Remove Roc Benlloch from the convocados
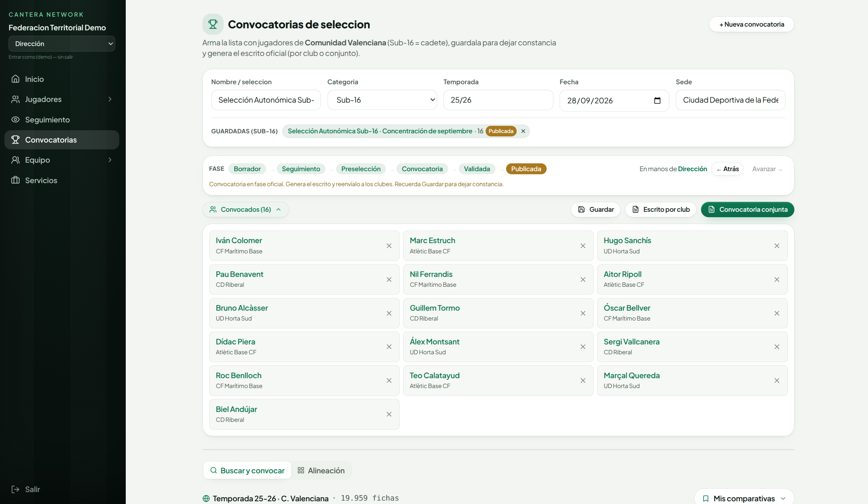The height and width of the screenshot is (504, 868). pos(389,381)
